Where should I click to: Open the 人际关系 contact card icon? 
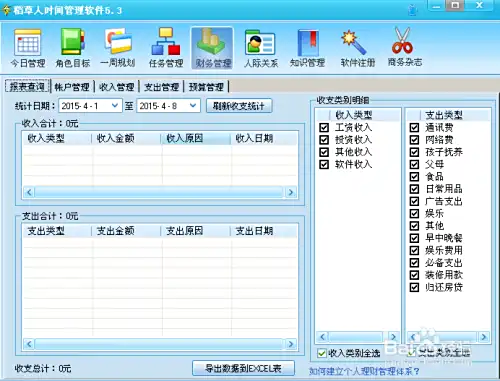click(260, 42)
